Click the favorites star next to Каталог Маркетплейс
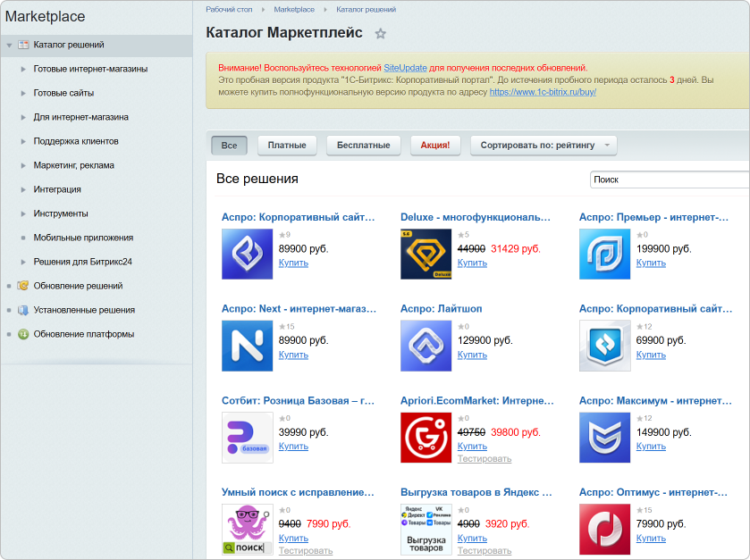750x560 pixels. [x=381, y=34]
